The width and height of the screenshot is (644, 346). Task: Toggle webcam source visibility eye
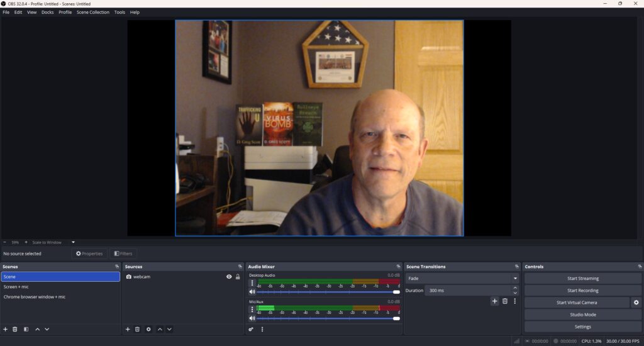click(x=229, y=277)
